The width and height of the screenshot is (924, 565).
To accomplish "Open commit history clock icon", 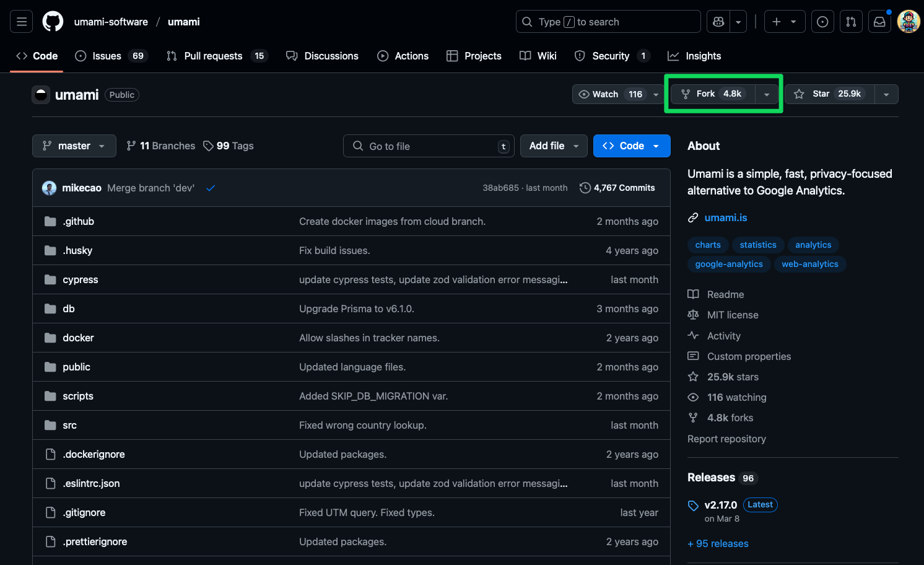I will [585, 188].
